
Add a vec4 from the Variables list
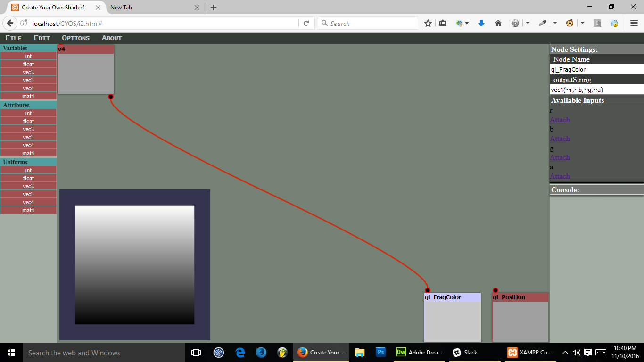[x=28, y=88]
